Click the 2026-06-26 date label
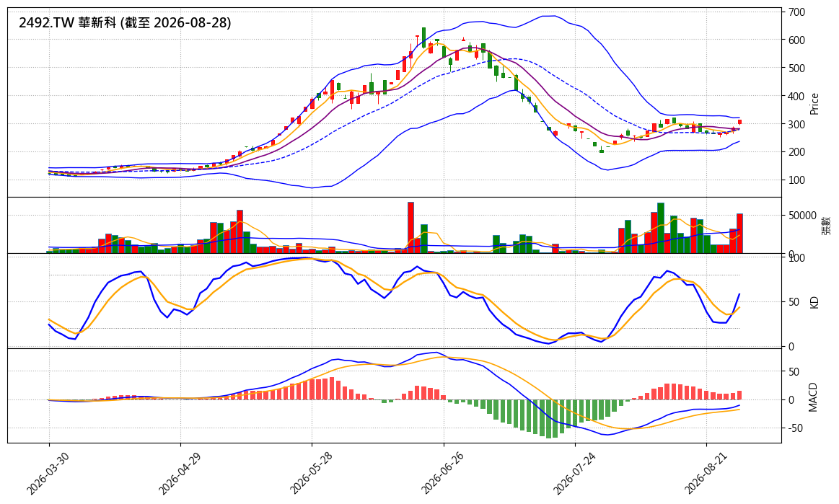The height and width of the screenshot is (504, 839). click(x=442, y=473)
